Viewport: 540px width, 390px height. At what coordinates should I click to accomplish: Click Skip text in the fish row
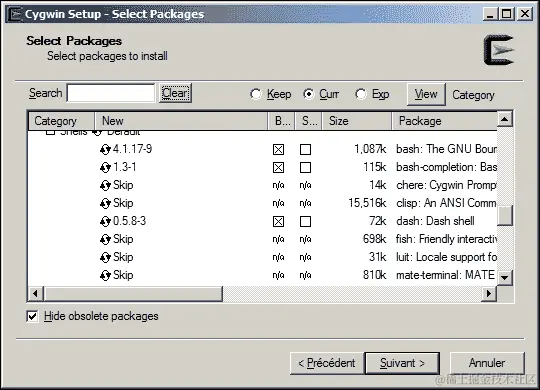click(x=123, y=239)
